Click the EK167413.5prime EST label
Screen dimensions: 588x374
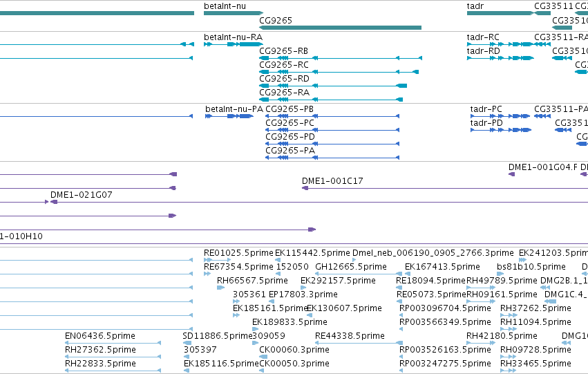click(x=442, y=267)
